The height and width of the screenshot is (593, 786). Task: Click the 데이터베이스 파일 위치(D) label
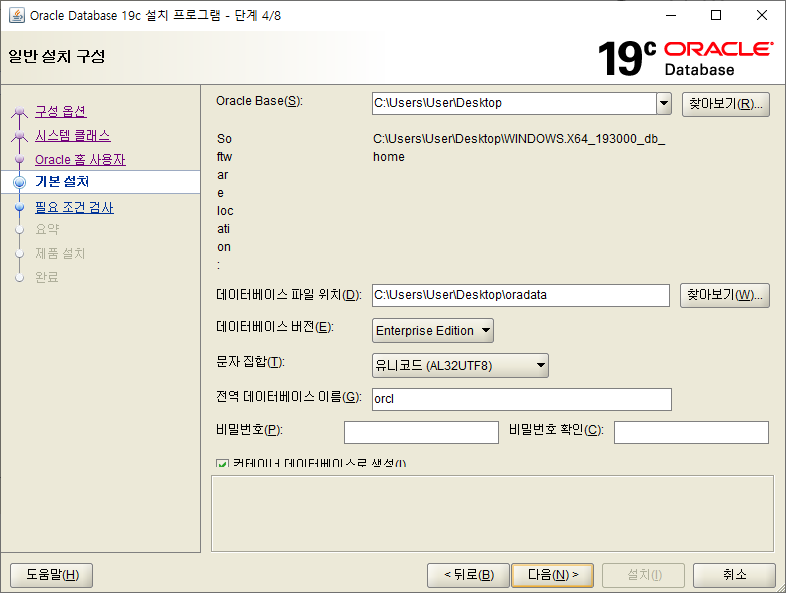289,294
